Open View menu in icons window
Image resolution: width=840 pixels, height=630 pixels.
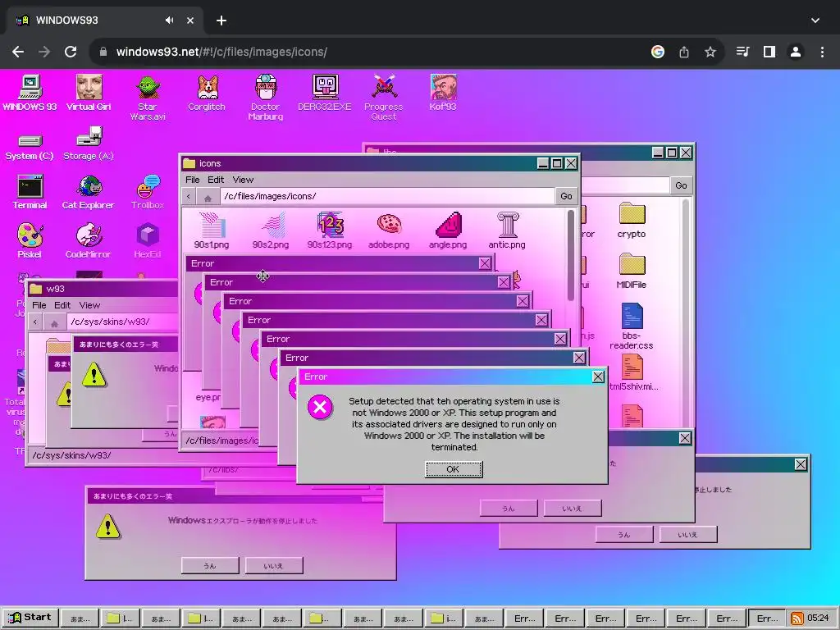pos(243,180)
